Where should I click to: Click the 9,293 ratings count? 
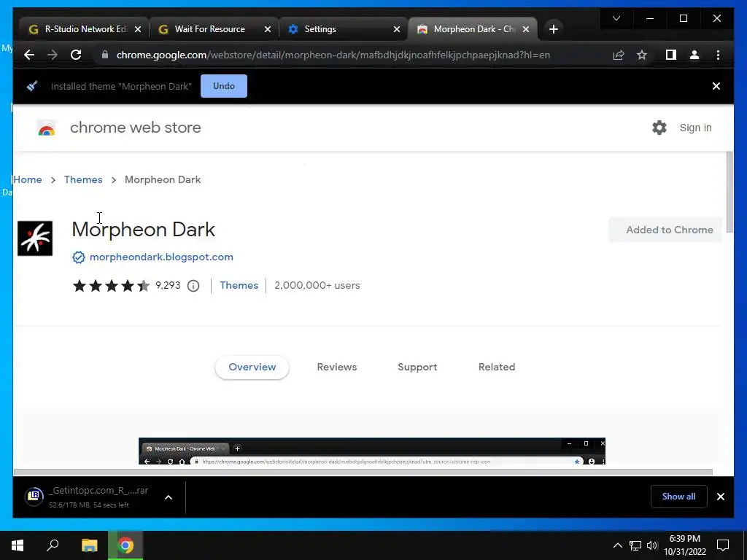point(168,285)
